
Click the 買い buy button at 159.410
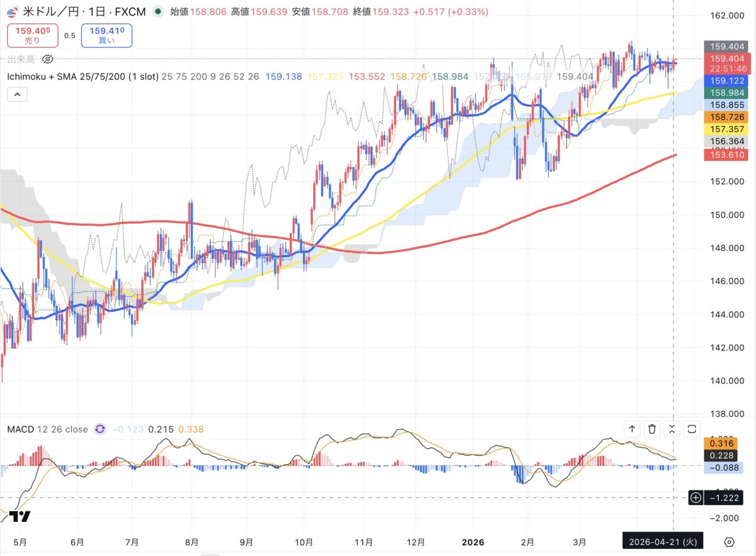(106, 35)
